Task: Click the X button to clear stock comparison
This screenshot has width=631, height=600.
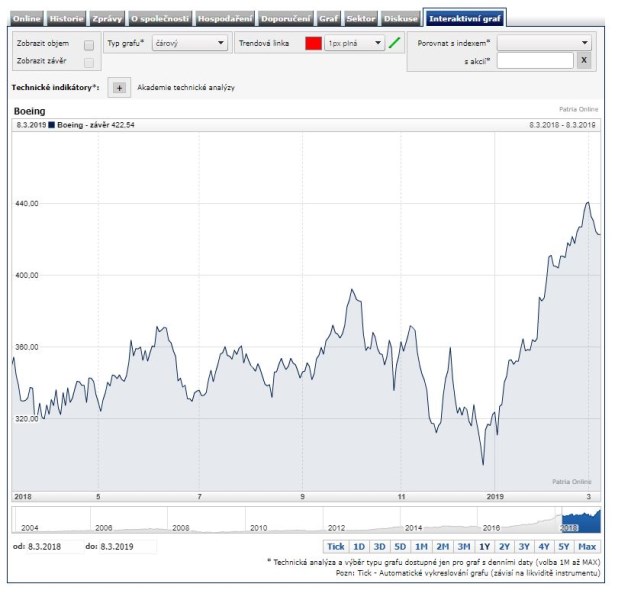Action: click(x=584, y=61)
